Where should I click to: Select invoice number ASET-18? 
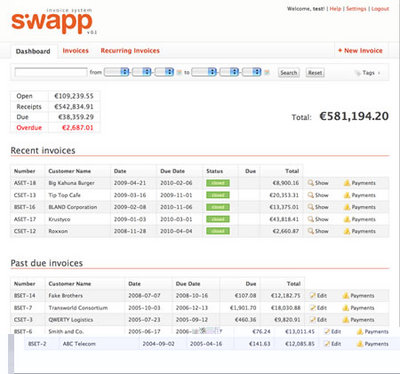[x=25, y=183]
